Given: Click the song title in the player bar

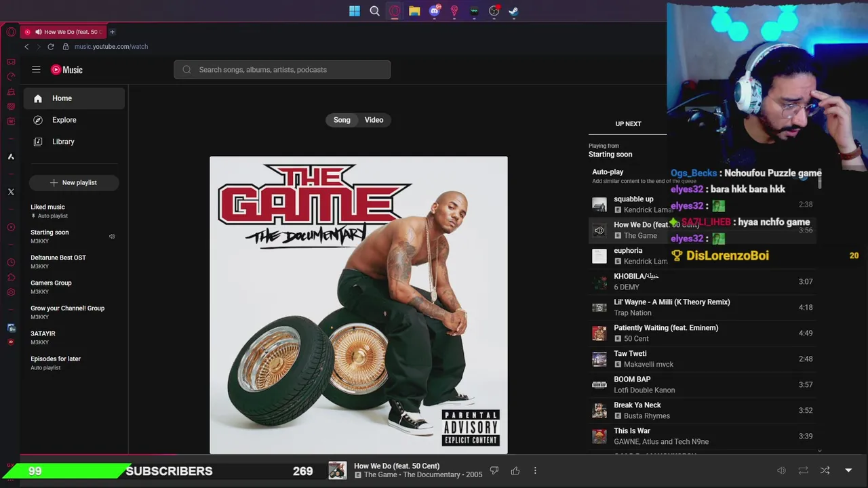Looking at the screenshot, I should [x=397, y=466].
